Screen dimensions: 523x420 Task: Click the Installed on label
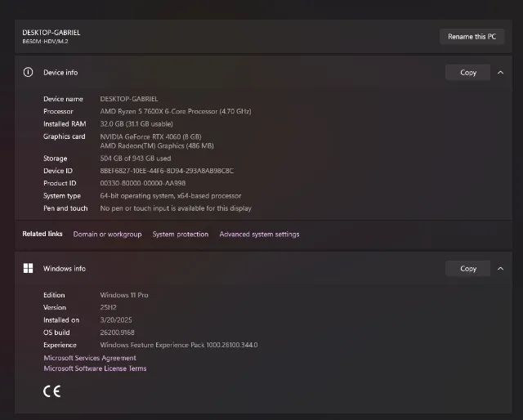pyautogui.click(x=61, y=320)
